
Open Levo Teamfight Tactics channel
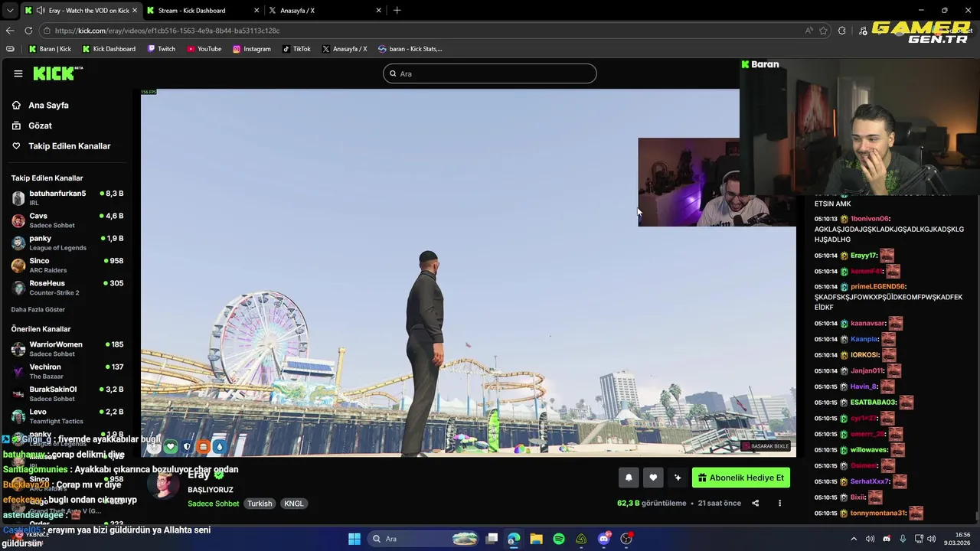67,416
